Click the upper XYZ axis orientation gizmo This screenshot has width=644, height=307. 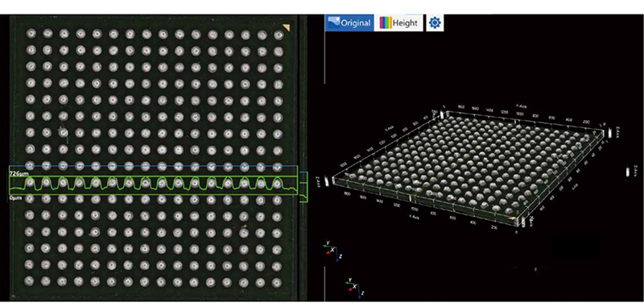tap(332, 251)
